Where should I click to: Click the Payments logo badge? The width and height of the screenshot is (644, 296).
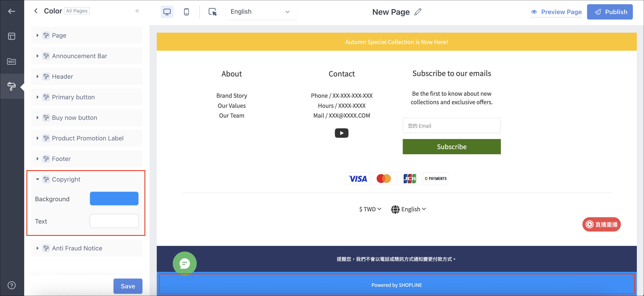(x=436, y=178)
